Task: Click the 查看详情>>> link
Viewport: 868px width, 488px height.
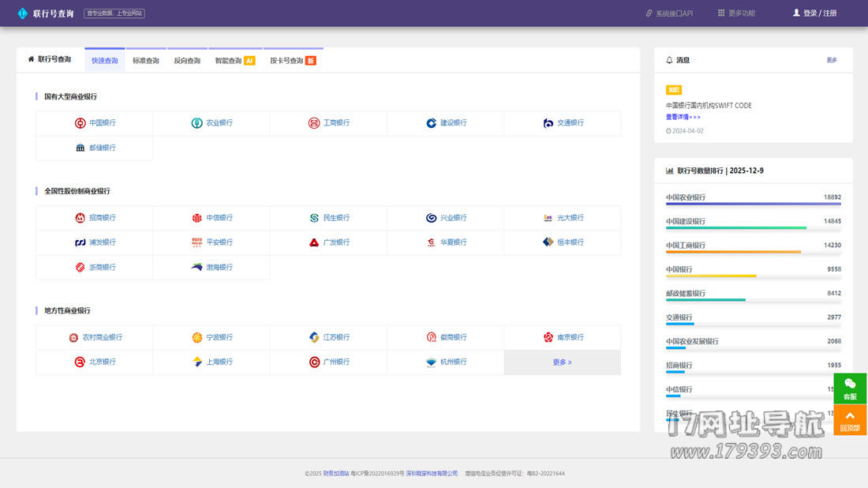Action: click(683, 117)
